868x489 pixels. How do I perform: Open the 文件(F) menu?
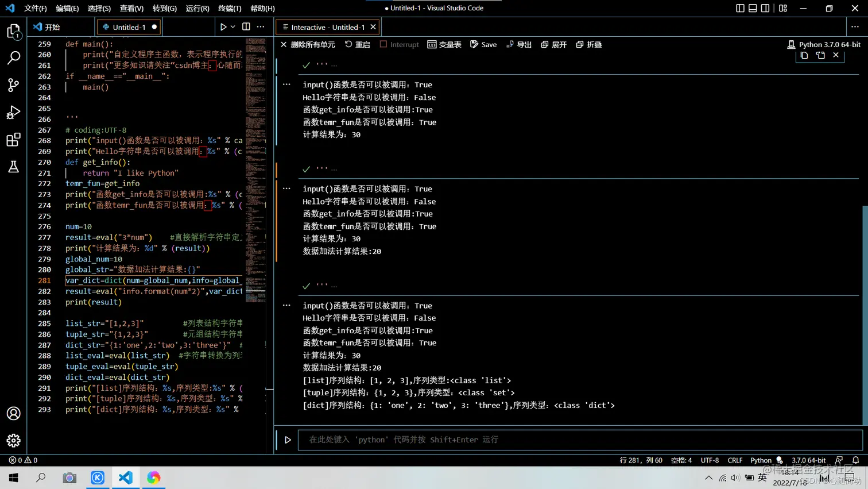coord(36,8)
